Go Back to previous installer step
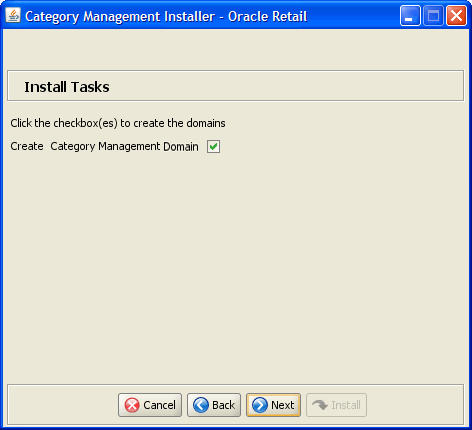This screenshot has height=430, width=472. (x=214, y=405)
